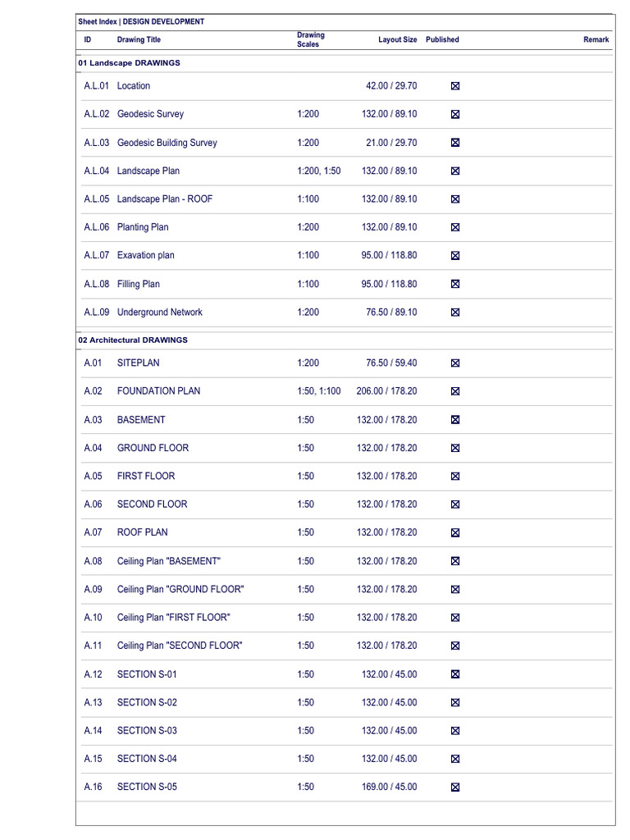Image resolution: width=630 pixels, height=840 pixels.
Task: Toggle Published checkbox for ROOF PLAN row
Action: [455, 532]
